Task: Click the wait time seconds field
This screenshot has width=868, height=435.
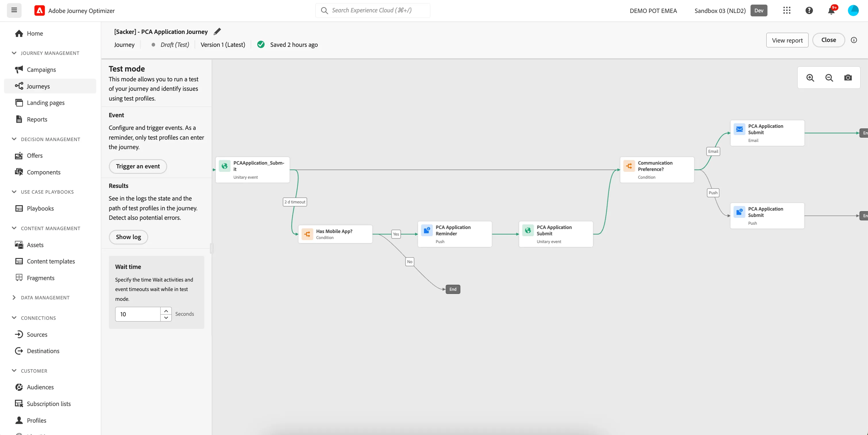Action: 138,314
